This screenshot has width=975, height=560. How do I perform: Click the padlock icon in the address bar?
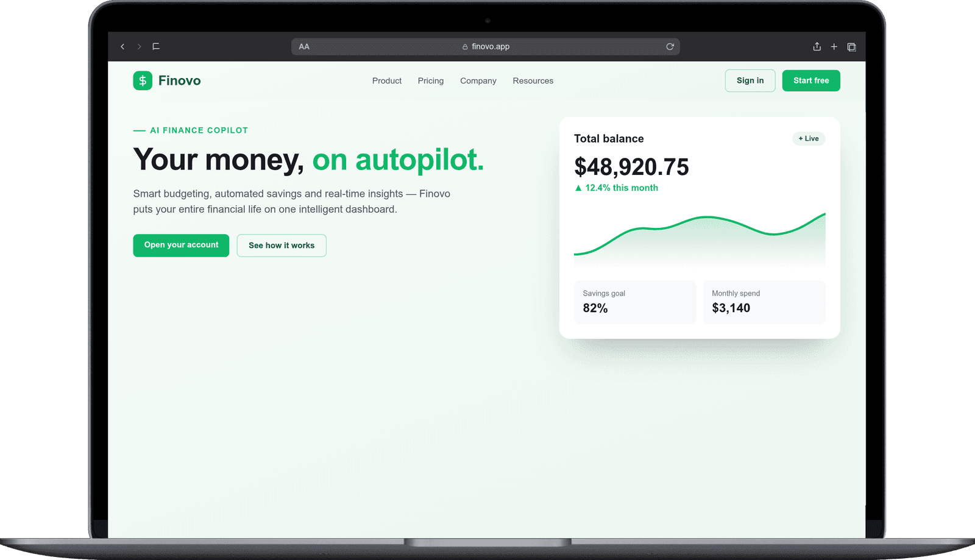click(x=465, y=46)
